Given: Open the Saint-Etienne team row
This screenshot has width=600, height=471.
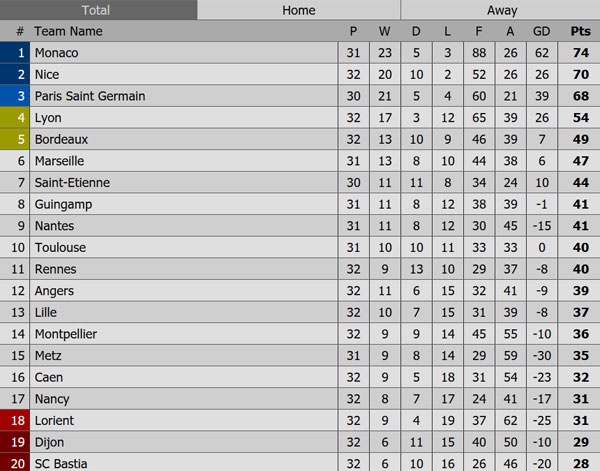Looking at the screenshot, I should (71, 183).
